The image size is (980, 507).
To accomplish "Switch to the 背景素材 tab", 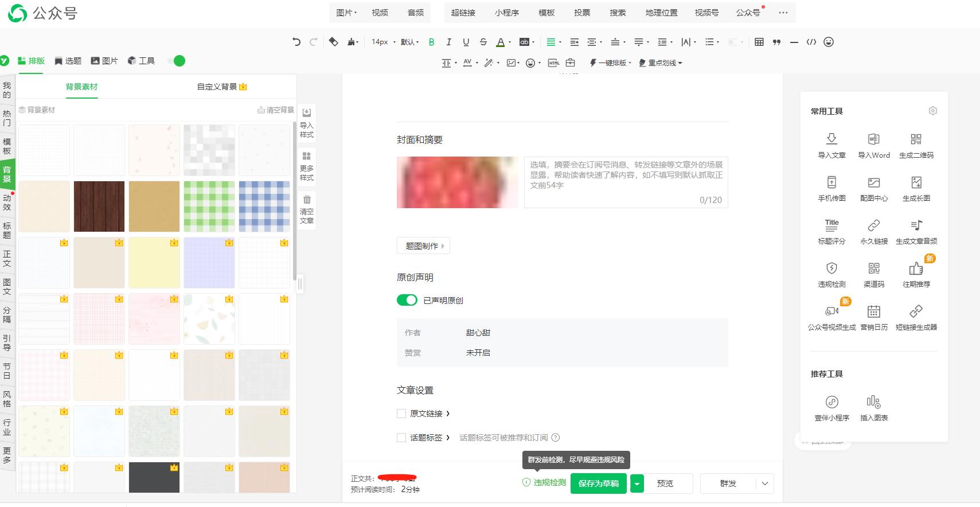I will point(81,87).
